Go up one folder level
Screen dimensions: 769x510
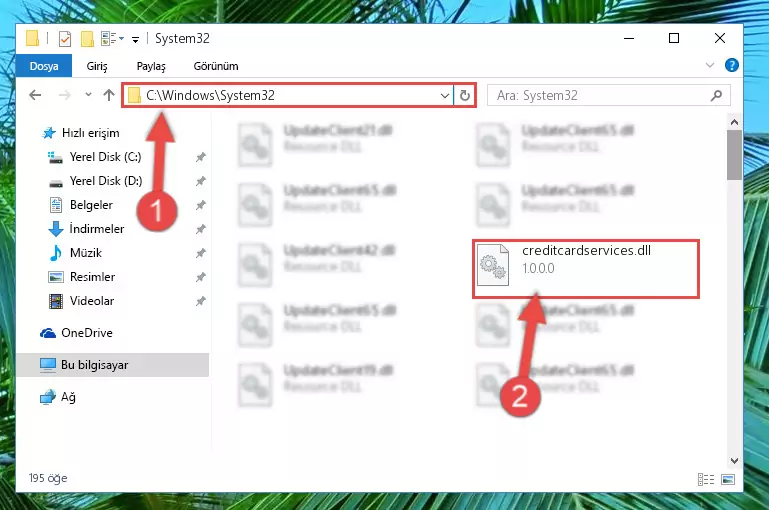pyautogui.click(x=109, y=95)
